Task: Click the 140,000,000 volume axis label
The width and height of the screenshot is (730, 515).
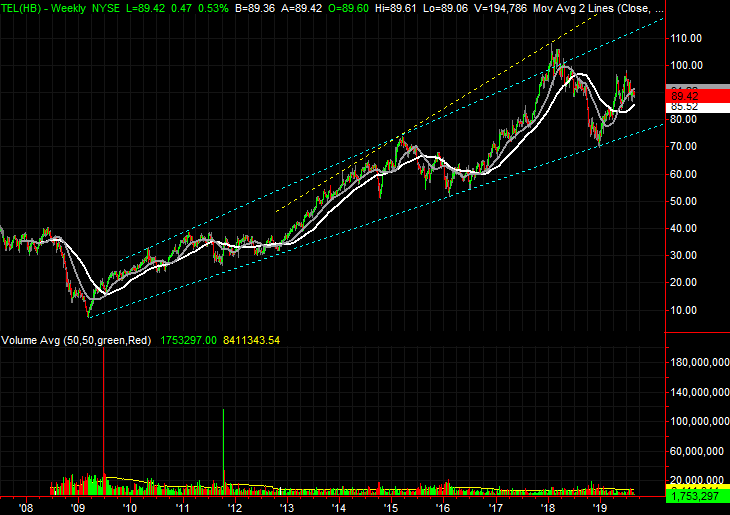Action: click(x=700, y=392)
